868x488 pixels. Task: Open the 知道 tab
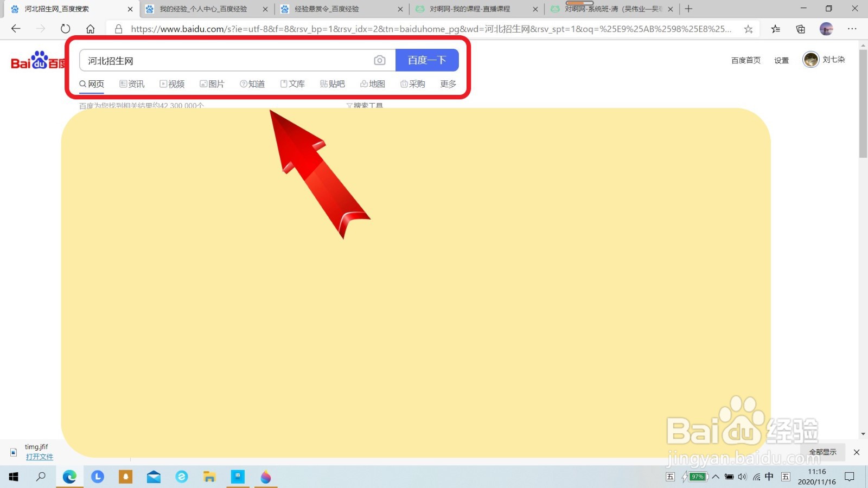pos(252,84)
